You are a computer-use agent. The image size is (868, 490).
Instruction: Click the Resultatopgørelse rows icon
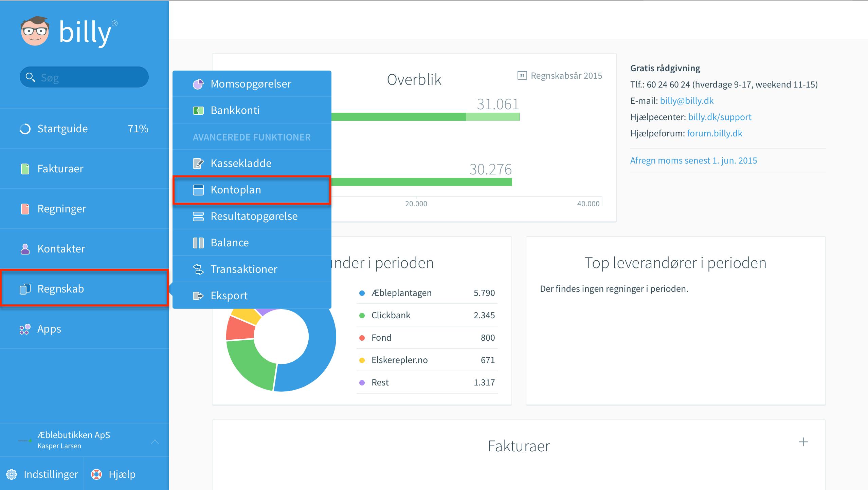point(198,216)
